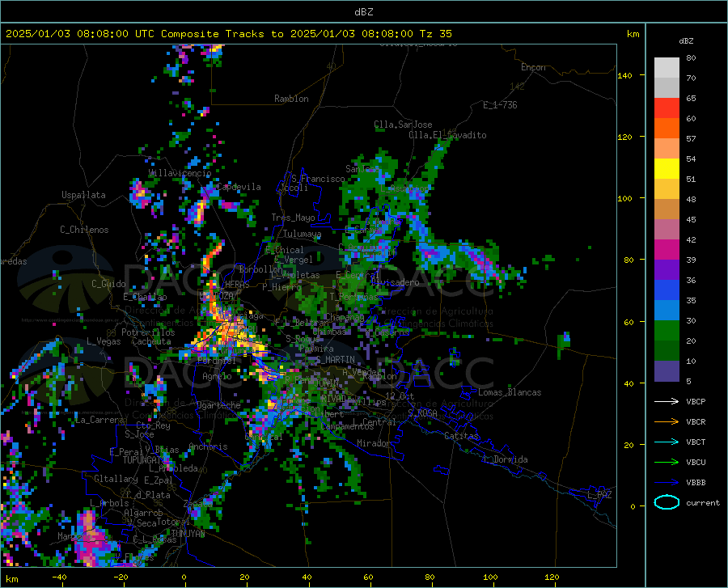Click the '65' value in dBZ legend
728x588 pixels.
tap(691, 99)
